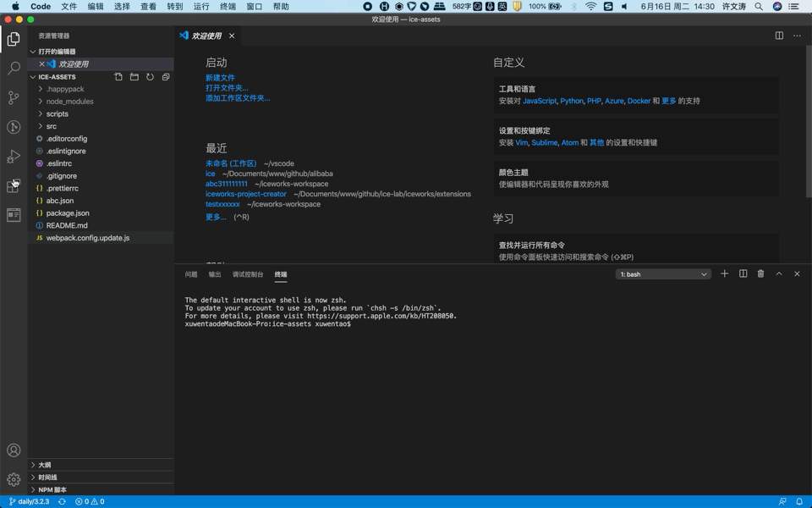Image resolution: width=812 pixels, height=508 pixels.
Task: Open webpack.config.update.js file
Action: pyautogui.click(x=101, y=238)
